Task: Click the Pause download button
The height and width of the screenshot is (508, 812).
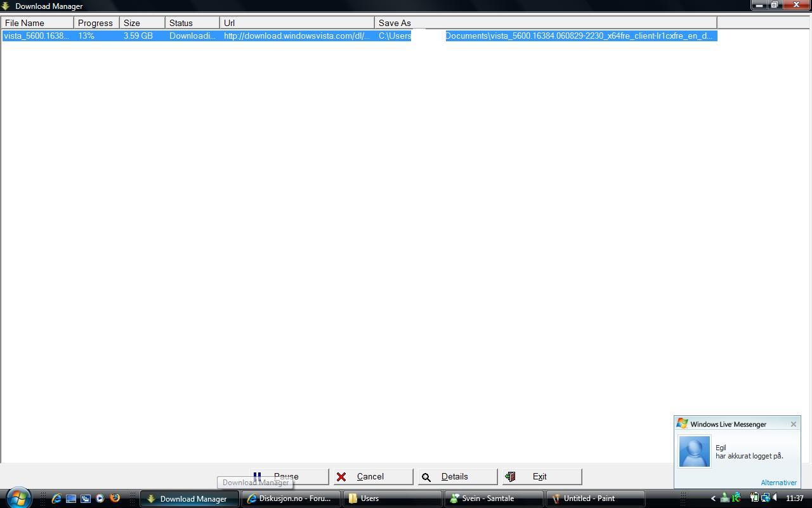Action: (289, 476)
